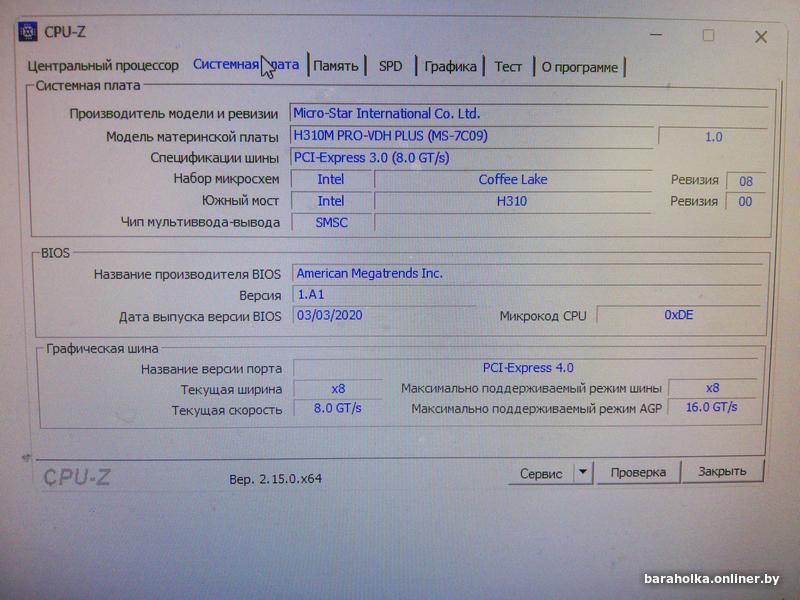This screenshot has width=800, height=600.
Task: Close the CPU-Z window with X
Action: click(x=761, y=37)
